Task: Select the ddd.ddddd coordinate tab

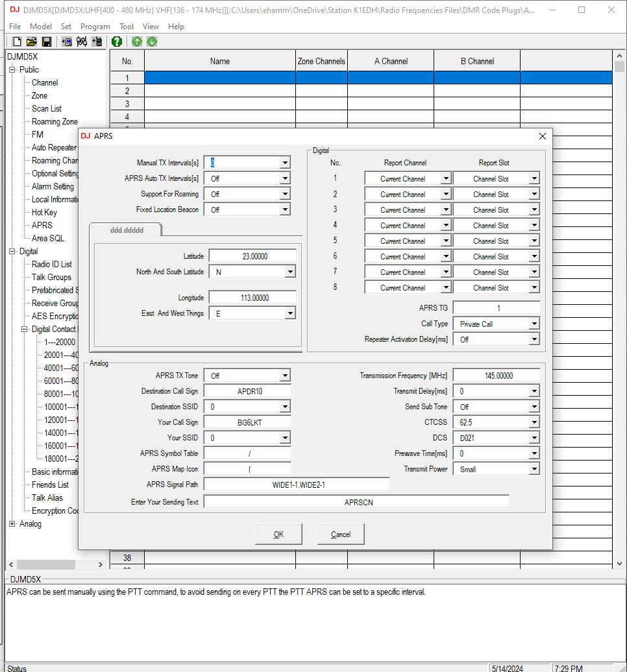Action: [x=126, y=230]
